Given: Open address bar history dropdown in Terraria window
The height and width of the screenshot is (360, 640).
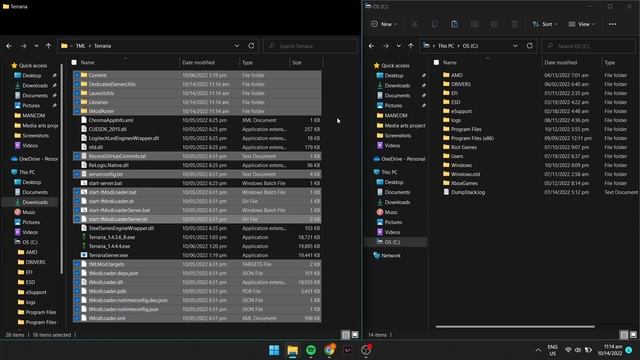Looking at the screenshot, I should point(237,46).
